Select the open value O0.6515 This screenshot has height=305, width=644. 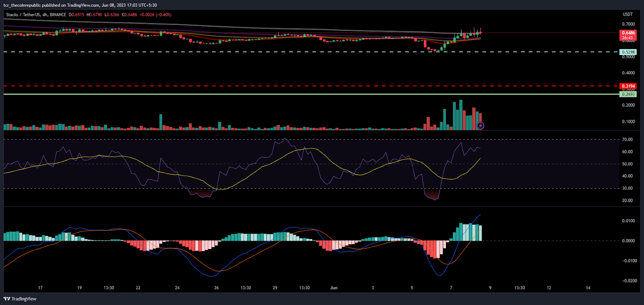click(x=76, y=14)
